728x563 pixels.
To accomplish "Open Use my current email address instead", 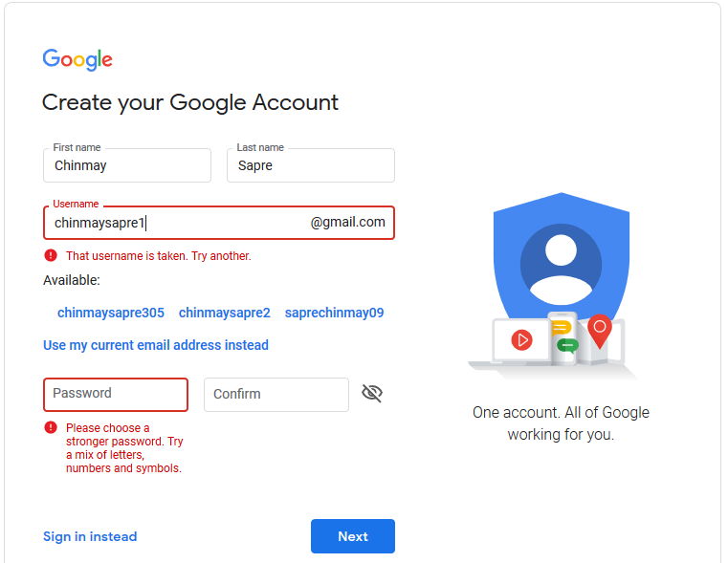I will [x=156, y=345].
